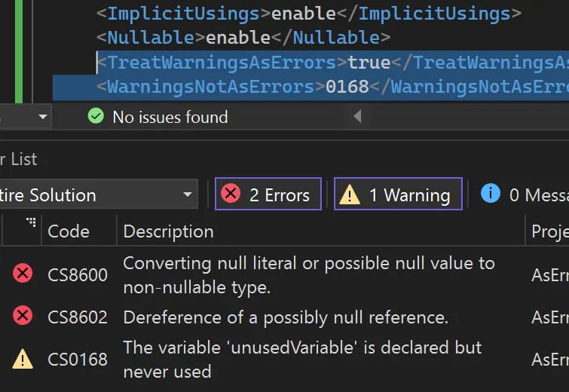Click the red error icon beside CS8602
The height and width of the screenshot is (392, 569).
[x=23, y=315]
